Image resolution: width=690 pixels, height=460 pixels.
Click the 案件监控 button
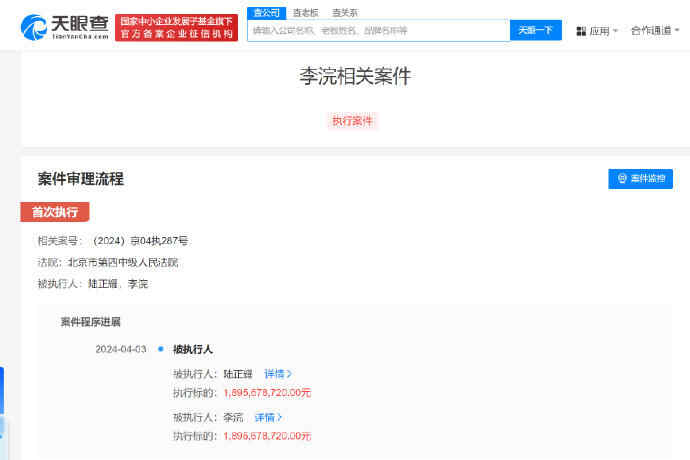pos(640,179)
